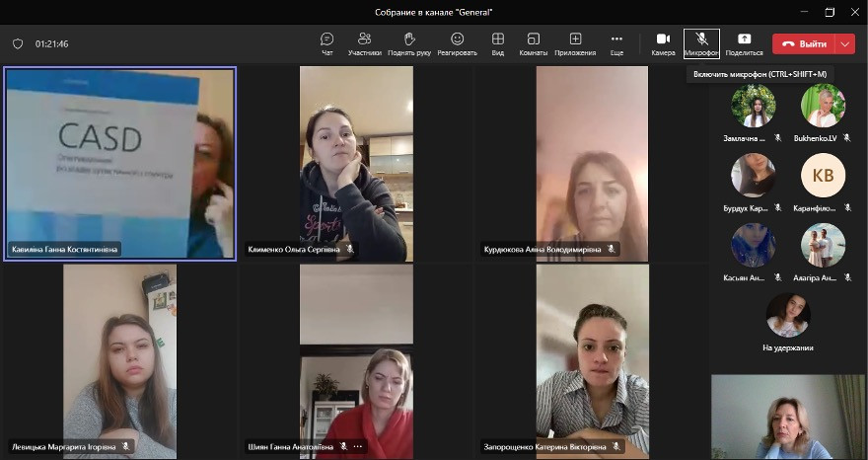Select Запорощенко Катерина Вікторівна video tile
The width and height of the screenshot is (868, 460).
[x=593, y=361]
